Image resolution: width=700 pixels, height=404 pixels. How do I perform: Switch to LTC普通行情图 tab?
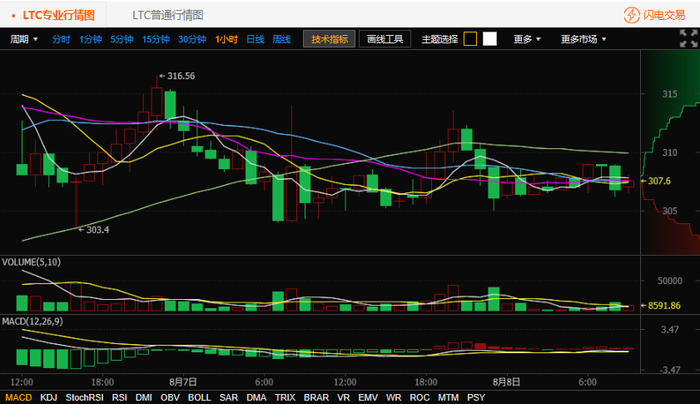168,15
